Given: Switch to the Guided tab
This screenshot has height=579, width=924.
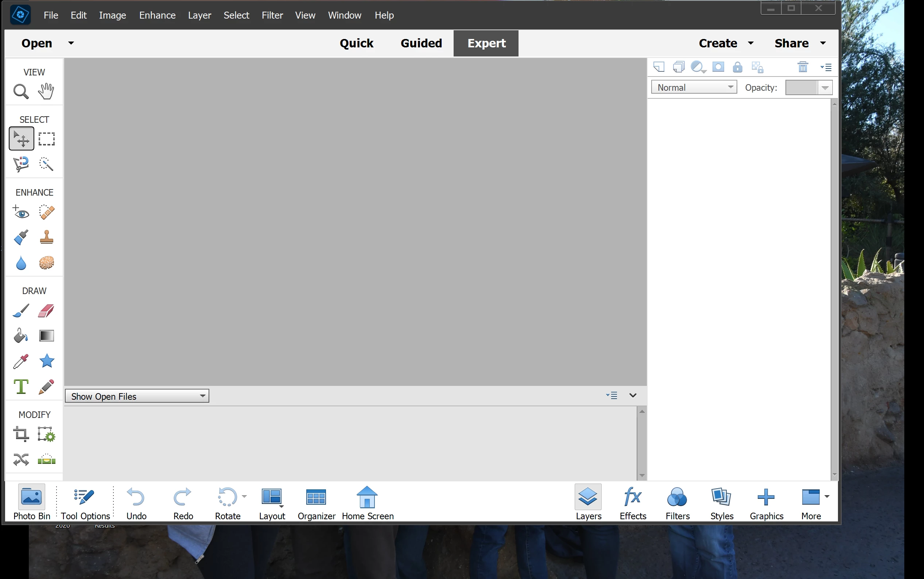Looking at the screenshot, I should pyautogui.click(x=421, y=43).
